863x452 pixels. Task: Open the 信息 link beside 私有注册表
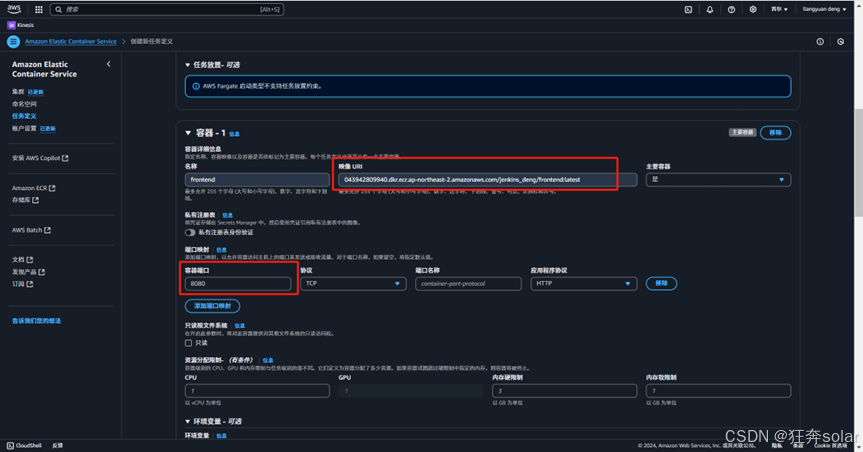(227, 215)
